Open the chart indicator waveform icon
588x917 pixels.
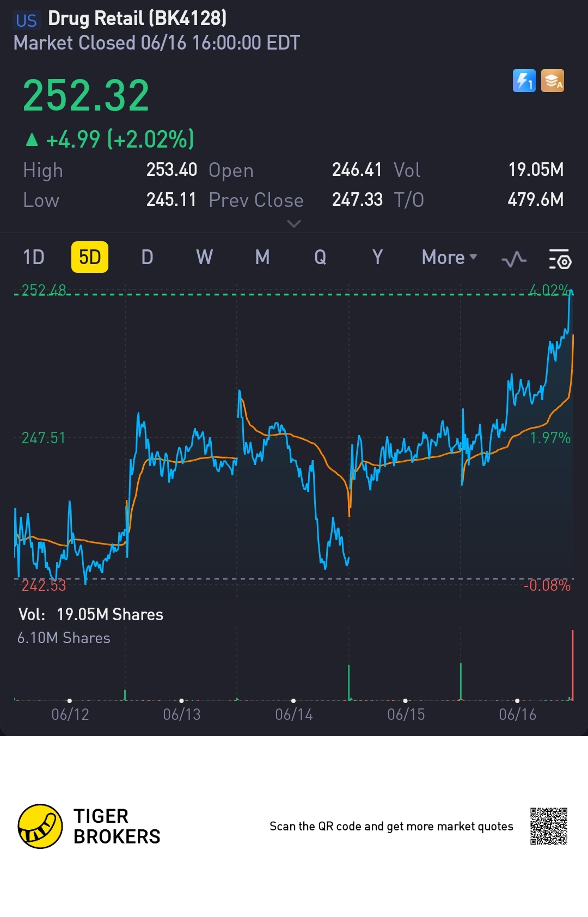click(x=513, y=259)
